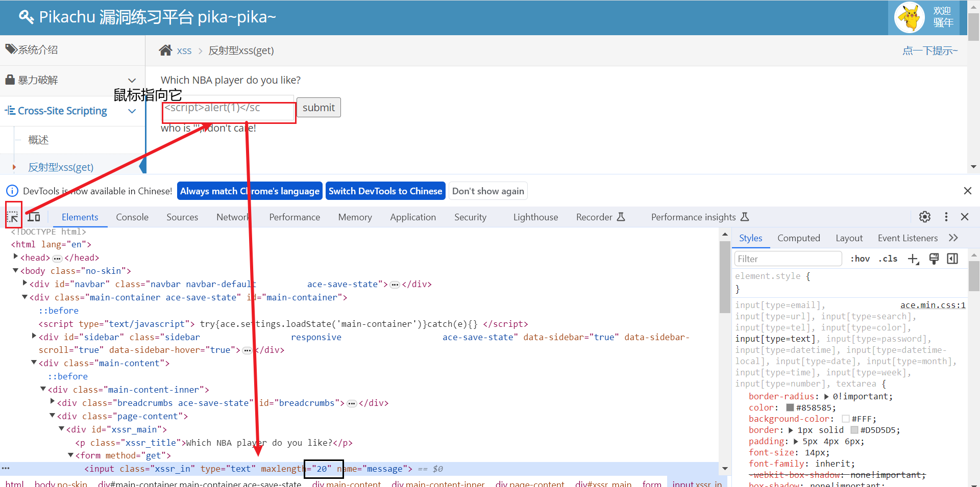Collapse the div#main-container node
The image size is (980, 487).
point(24,297)
